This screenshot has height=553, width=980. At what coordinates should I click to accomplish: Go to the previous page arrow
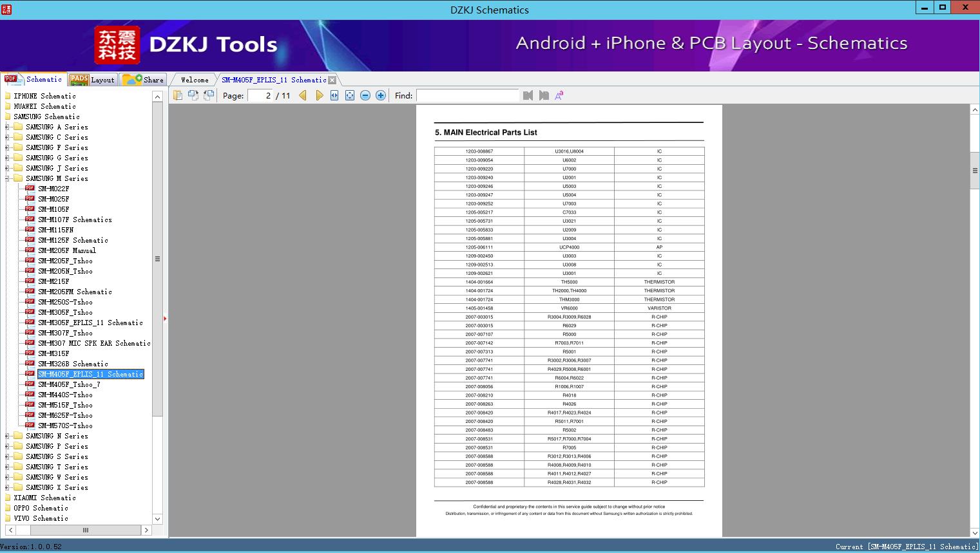coord(303,95)
